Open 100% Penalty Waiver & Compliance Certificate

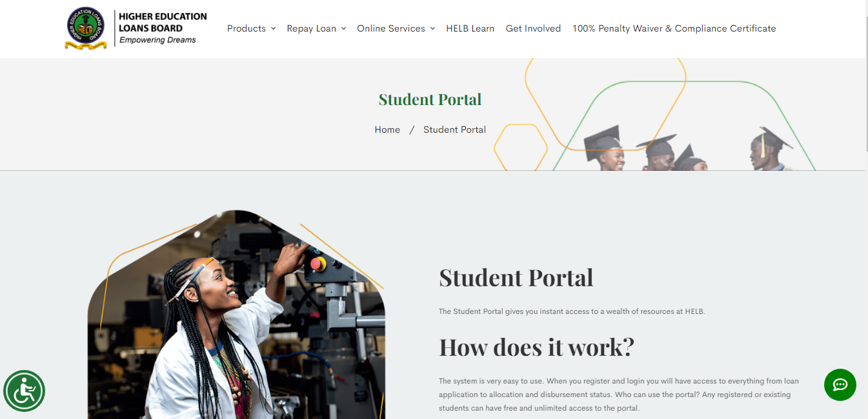(674, 28)
